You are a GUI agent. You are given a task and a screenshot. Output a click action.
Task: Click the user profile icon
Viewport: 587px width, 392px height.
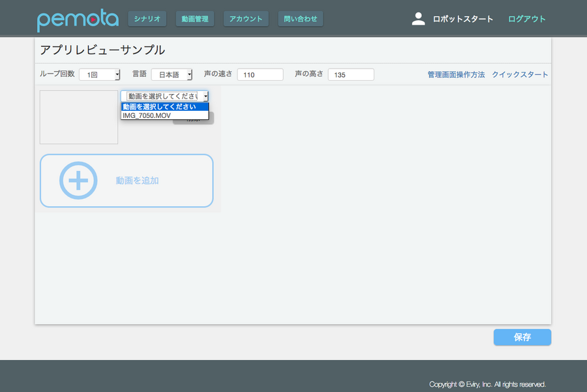(x=418, y=19)
